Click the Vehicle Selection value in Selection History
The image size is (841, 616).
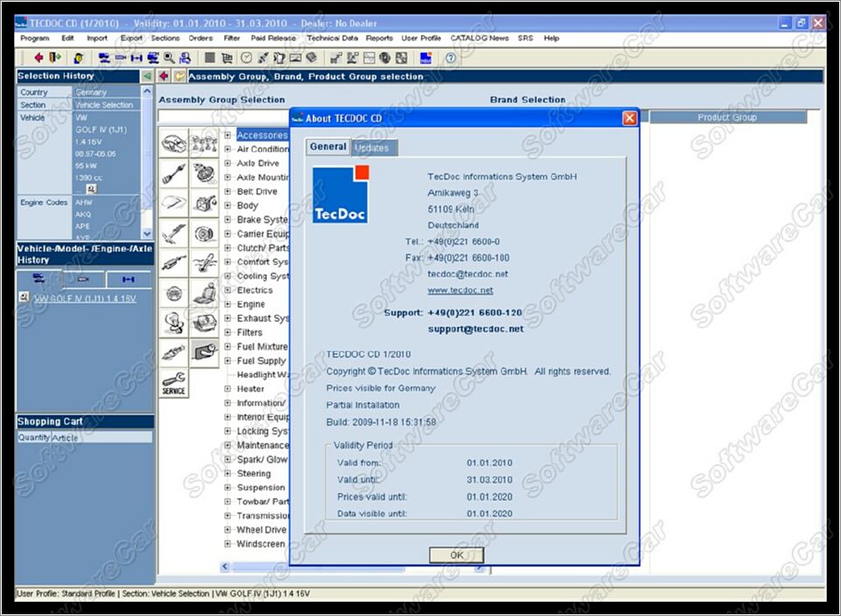(104, 105)
